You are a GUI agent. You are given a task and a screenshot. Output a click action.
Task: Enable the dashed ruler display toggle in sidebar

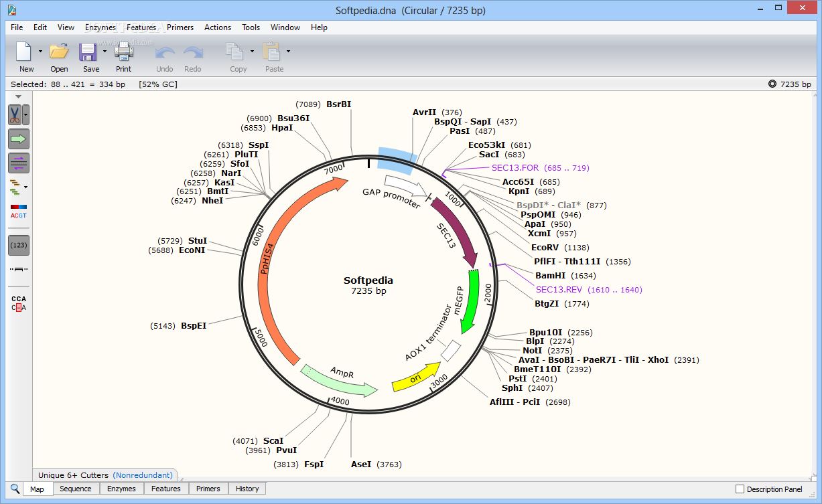[x=18, y=268]
